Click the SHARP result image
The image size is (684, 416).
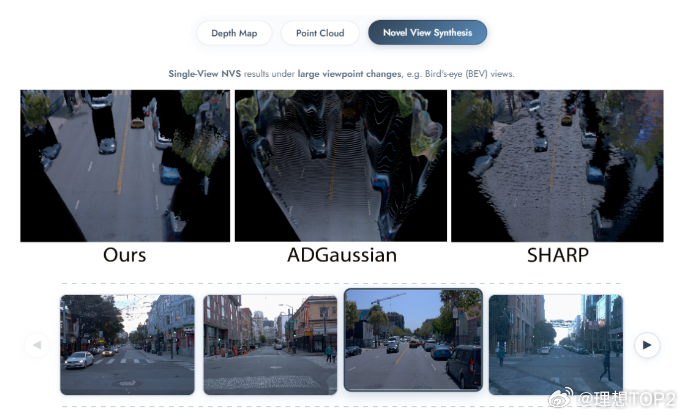click(557, 166)
